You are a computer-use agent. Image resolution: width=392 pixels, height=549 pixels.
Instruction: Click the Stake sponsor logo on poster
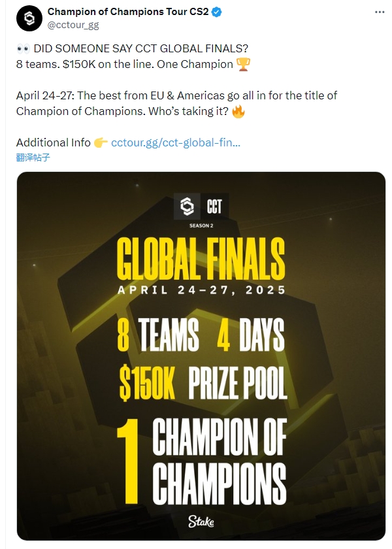click(x=201, y=522)
